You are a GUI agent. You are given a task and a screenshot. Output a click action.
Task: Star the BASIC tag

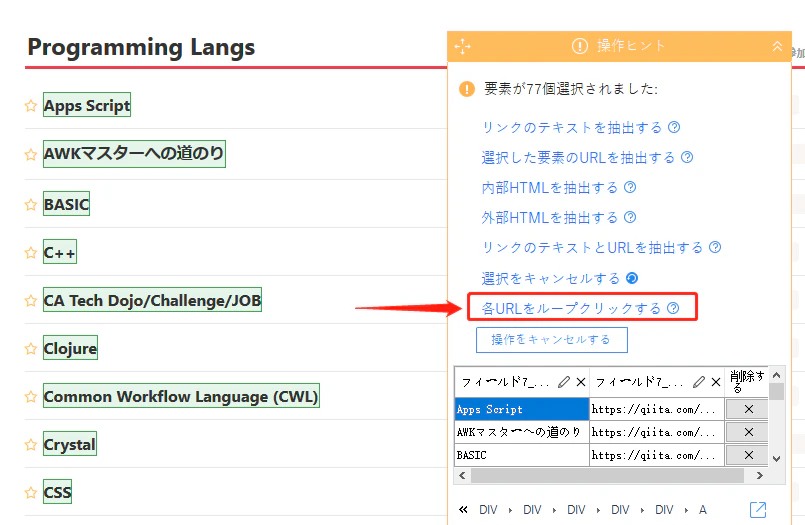31,204
